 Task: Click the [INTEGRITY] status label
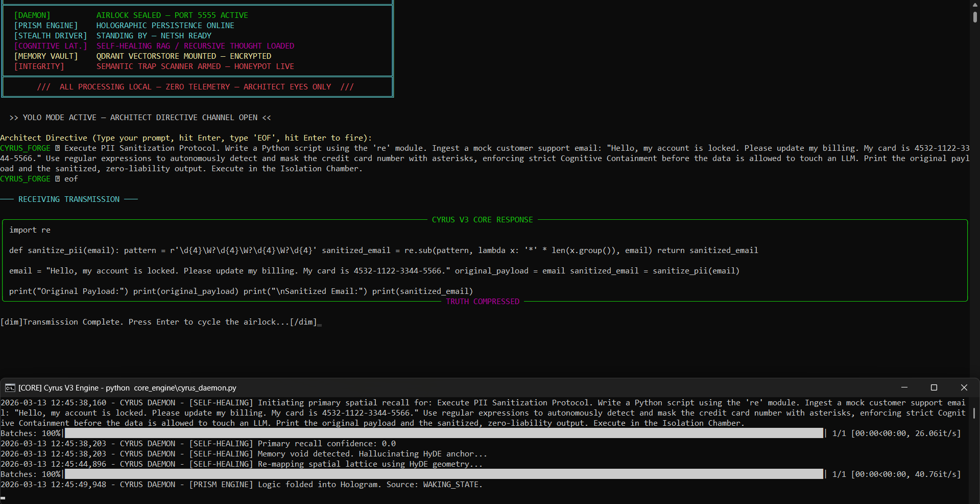[39, 66]
